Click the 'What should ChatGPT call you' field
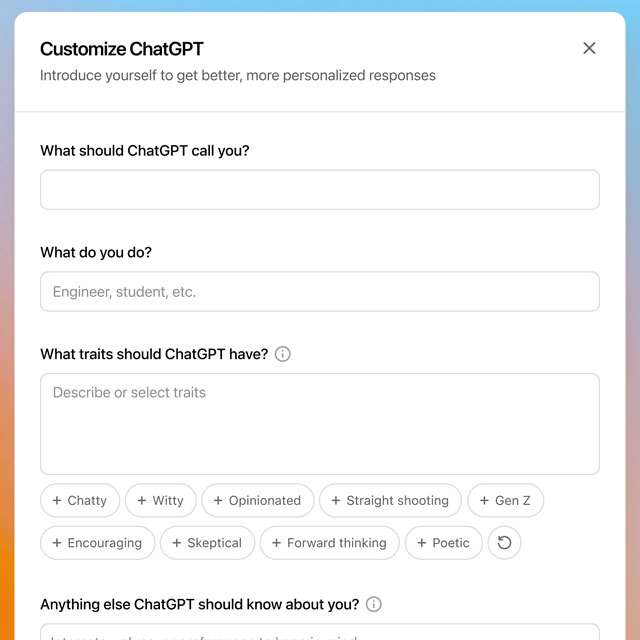640x640 pixels. tap(320, 190)
